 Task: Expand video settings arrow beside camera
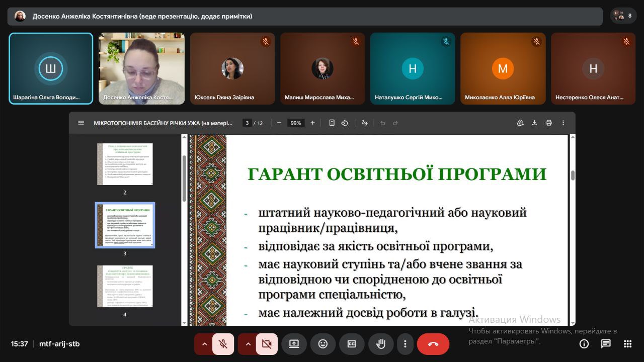pyautogui.click(x=248, y=344)
